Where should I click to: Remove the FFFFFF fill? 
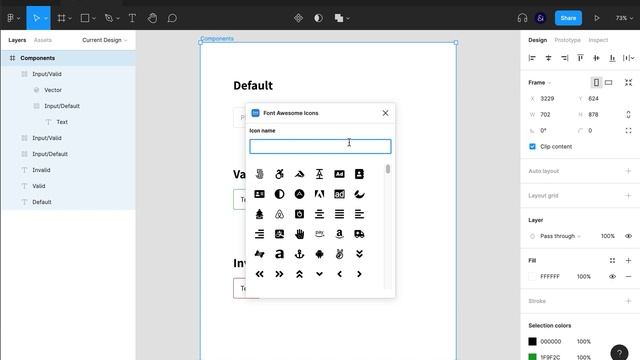(628, 276)
